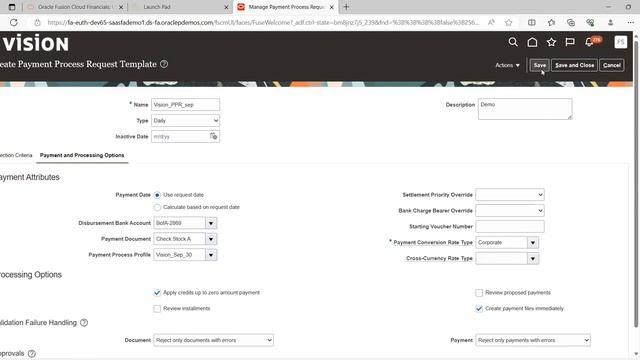Close the Launch Pad tab

coord(227,7)
